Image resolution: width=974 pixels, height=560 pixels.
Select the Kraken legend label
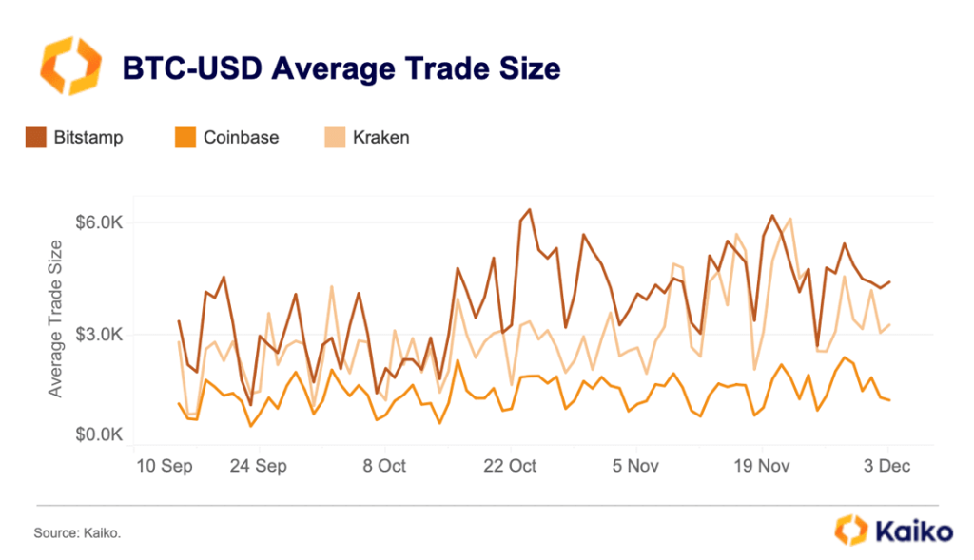coord(380,138)
